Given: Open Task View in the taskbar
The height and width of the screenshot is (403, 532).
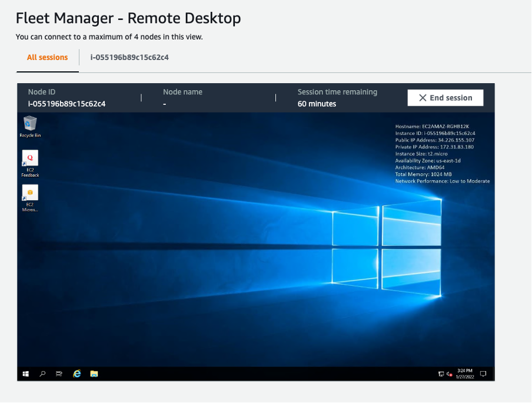Looking at the screenshot, I should 59,374.
